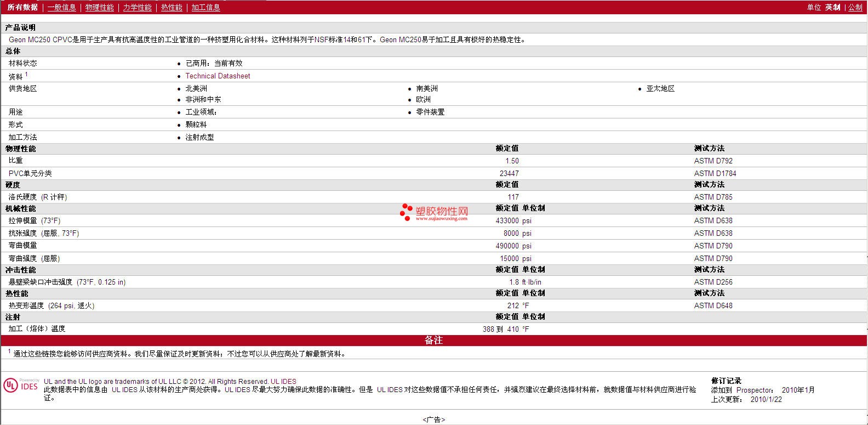Image resolution: width=868 pixels, height=425 pixels.
Task: Switch to the 加工信息 tab
Action: click(205, 7)
